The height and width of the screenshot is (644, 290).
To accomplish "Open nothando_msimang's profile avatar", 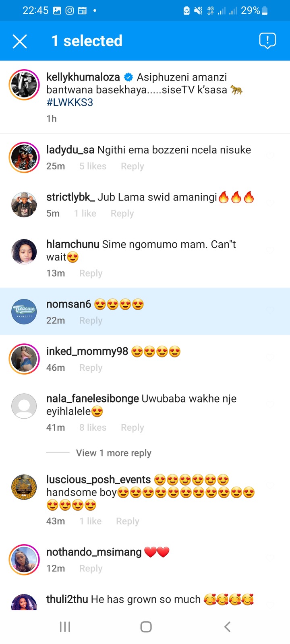I will click(24, 560).
